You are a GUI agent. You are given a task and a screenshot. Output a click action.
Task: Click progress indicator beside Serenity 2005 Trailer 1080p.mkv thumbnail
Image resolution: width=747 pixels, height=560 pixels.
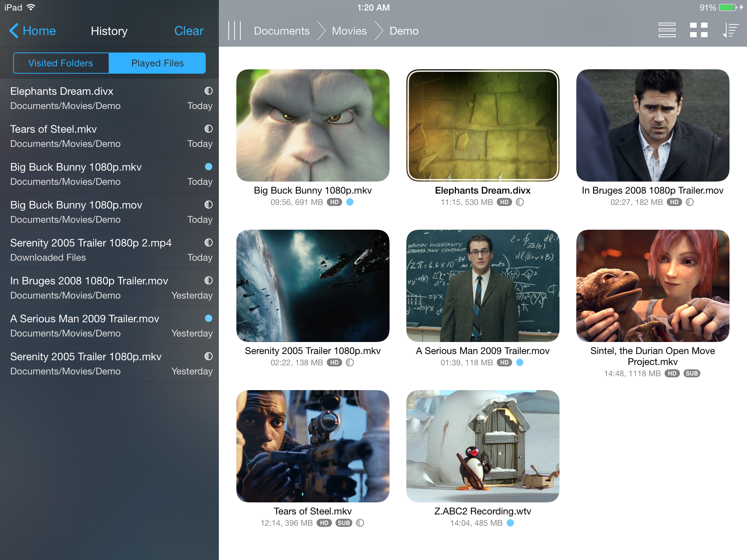pyautogui.click(x=350, y=363)
